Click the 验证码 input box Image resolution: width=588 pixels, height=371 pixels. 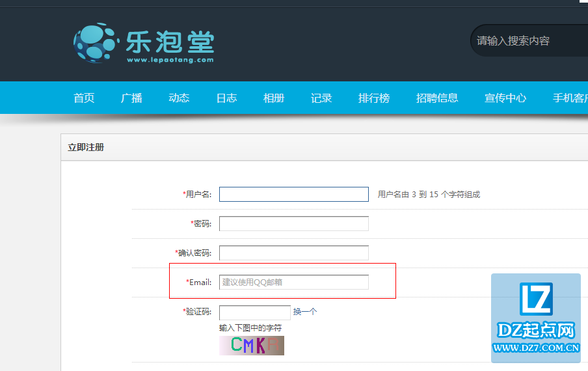(254, 312)
